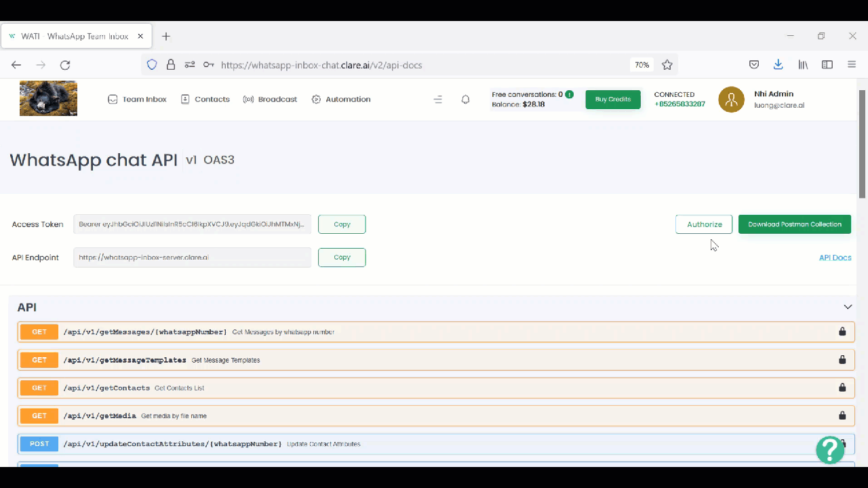This screenshot has width=868, height=488.
Task: Click the API Endpoint field
Action: 192,258
